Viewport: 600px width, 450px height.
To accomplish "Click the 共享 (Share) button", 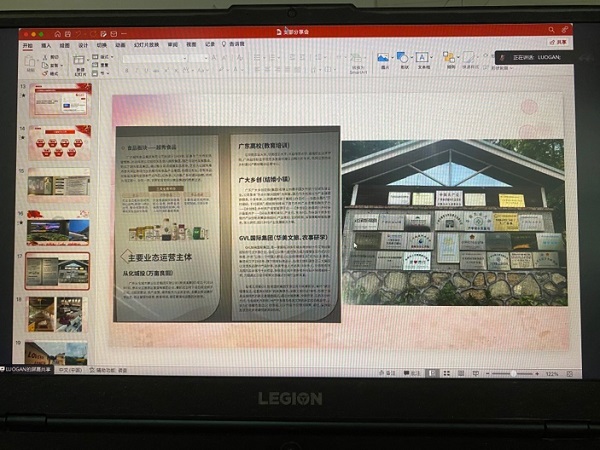I will pyautogui.click(x=561, y=43).
